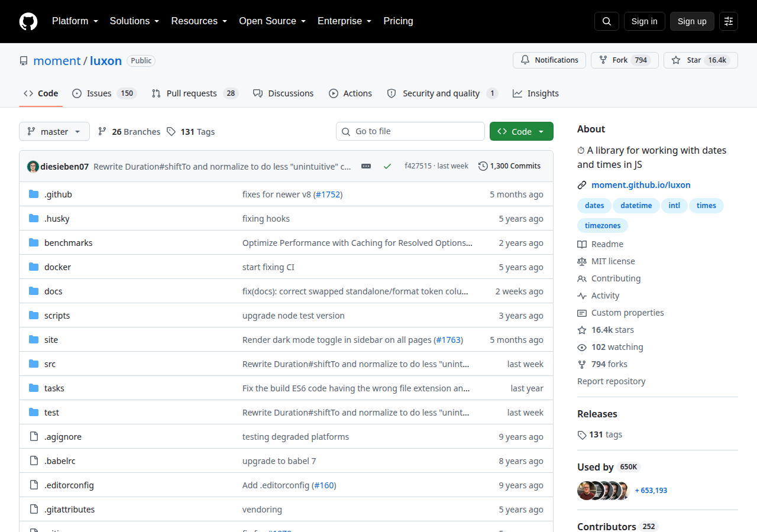
Task: Click the ellipsis commit message expander
Action: click(x=366, y=166)
